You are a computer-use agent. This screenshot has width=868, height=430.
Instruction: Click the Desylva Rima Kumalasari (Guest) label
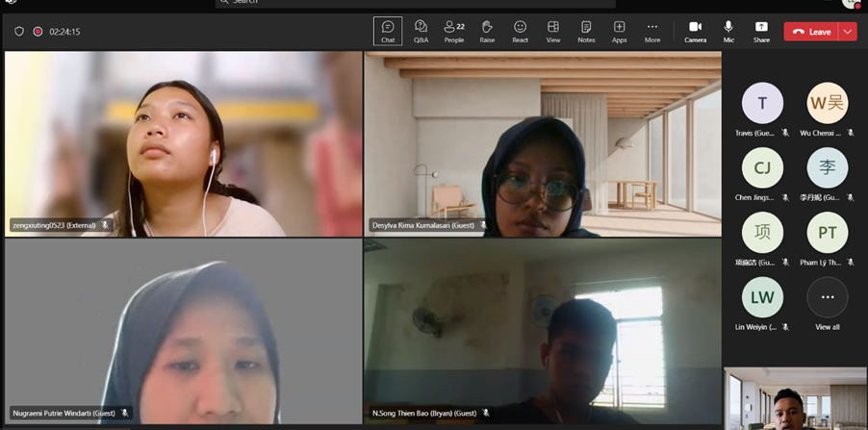tap(423, 225)
